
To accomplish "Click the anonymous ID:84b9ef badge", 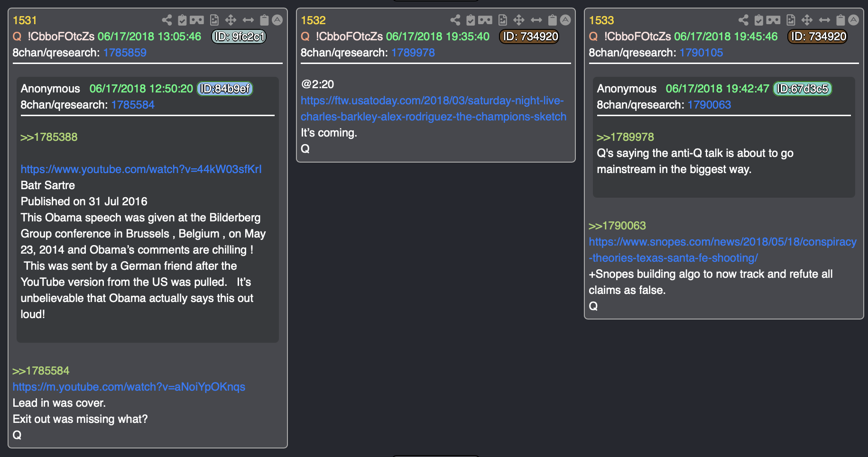I will (x=225, y=89).
